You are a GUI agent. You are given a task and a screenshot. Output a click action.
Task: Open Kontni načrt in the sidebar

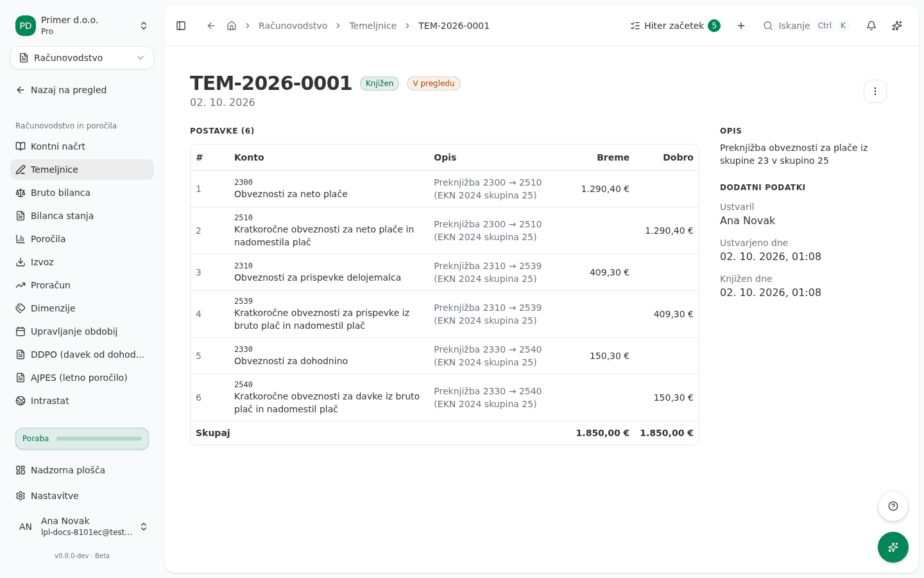point(82,146)
